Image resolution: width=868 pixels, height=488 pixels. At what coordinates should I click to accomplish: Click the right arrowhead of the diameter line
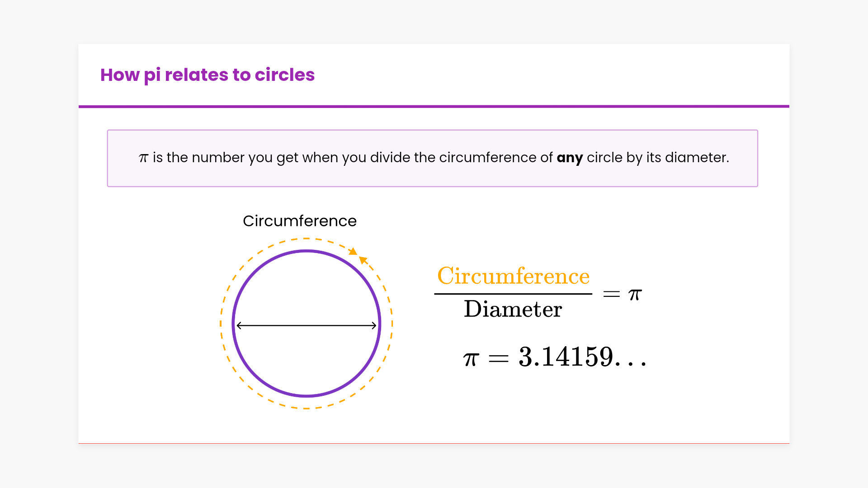click(374, 325)
